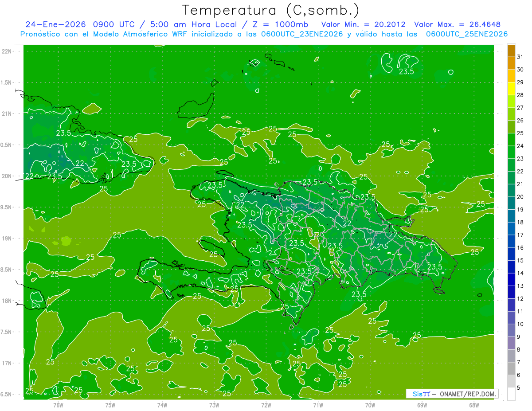Click the light gray swatch between 5 and 6

tap(511, 381)
